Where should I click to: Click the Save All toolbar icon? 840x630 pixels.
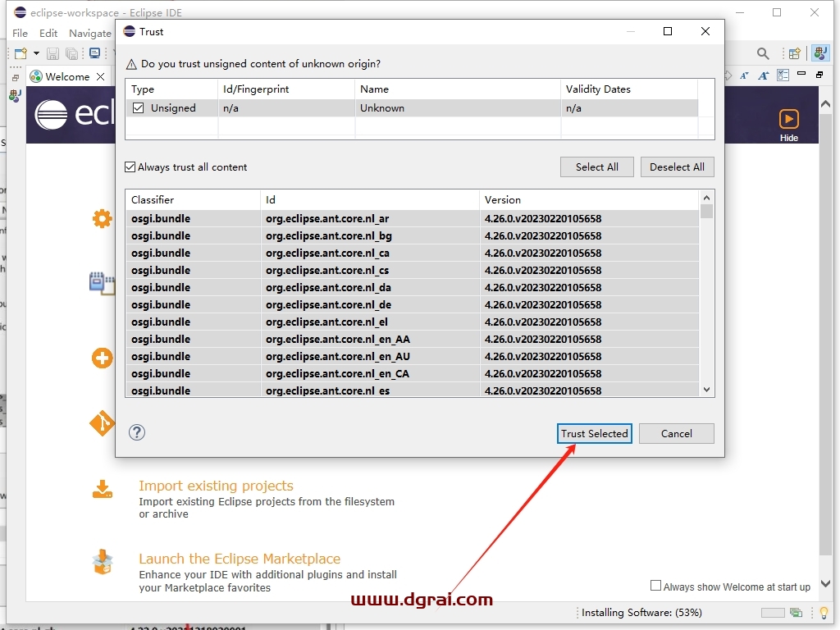[x=71, y=53]
